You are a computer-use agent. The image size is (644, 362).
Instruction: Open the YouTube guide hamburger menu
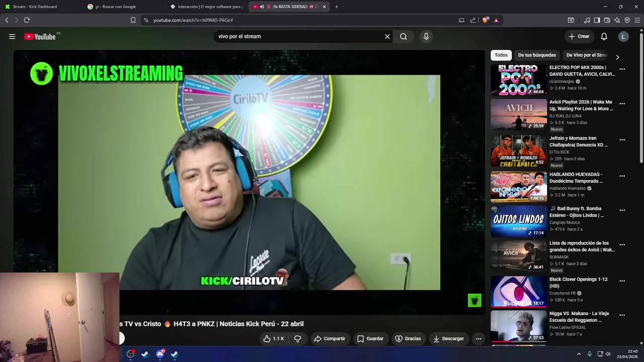[12, 36]
